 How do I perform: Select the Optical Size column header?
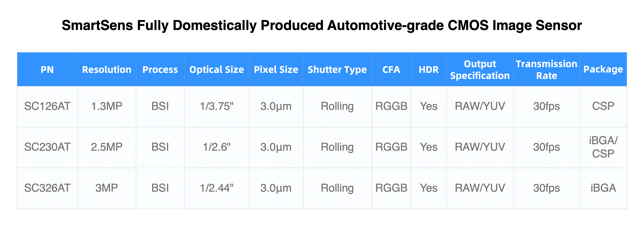coord(217,70)
